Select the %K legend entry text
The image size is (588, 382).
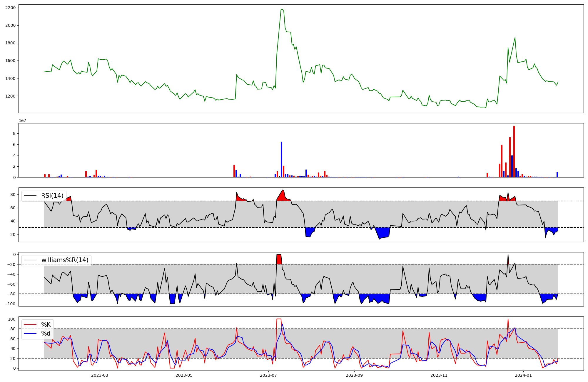click(x=46, y=325)
